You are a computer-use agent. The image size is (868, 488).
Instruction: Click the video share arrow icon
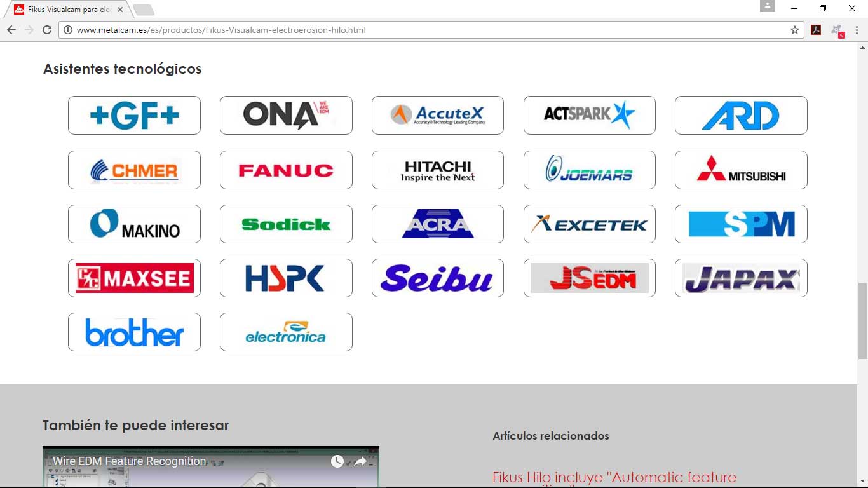[360, 461]
